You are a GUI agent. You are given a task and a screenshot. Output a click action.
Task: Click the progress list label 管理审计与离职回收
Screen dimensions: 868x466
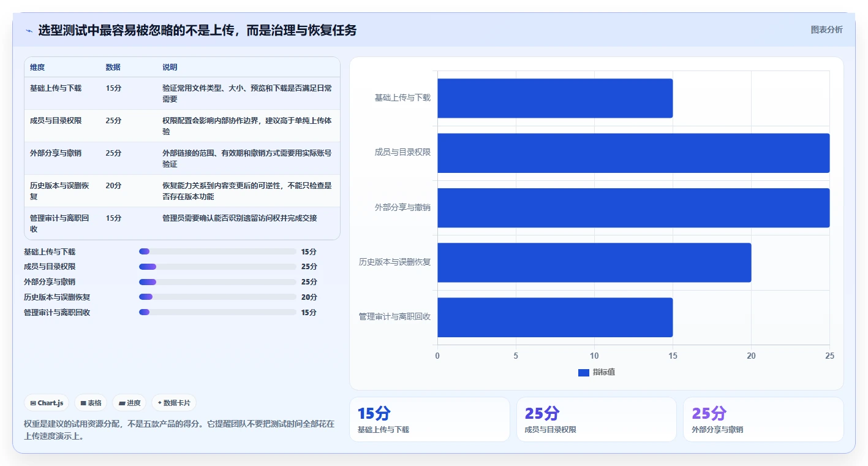57,313
